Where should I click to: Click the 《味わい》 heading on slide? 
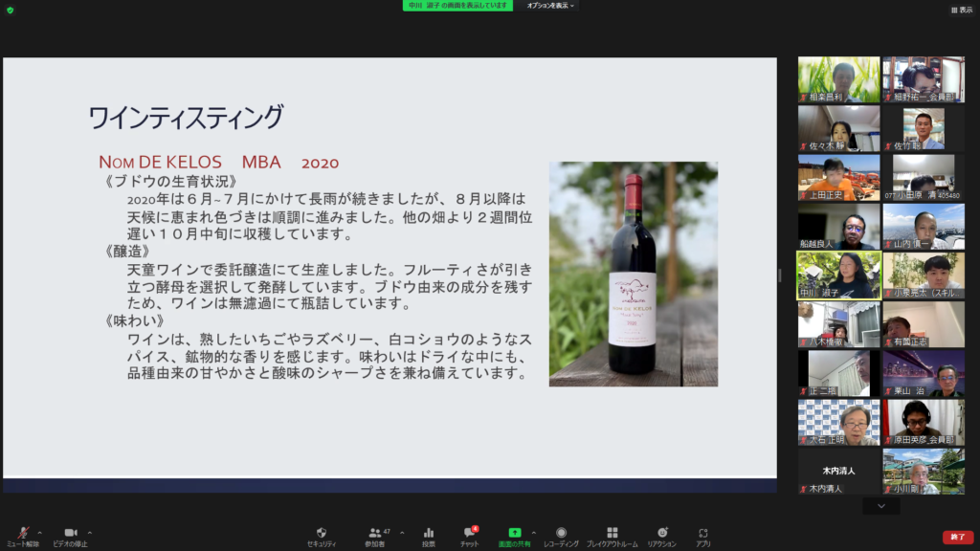pyautogui.click(x=135, y=321)
